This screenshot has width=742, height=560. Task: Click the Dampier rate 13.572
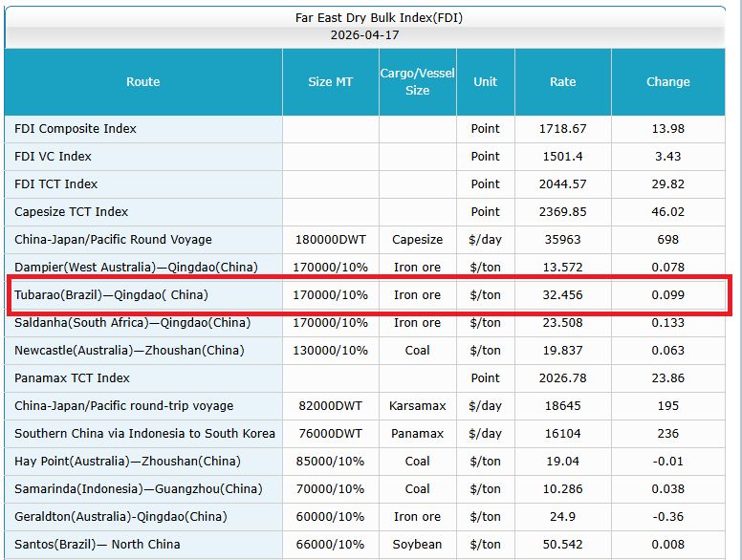point(562,268)
